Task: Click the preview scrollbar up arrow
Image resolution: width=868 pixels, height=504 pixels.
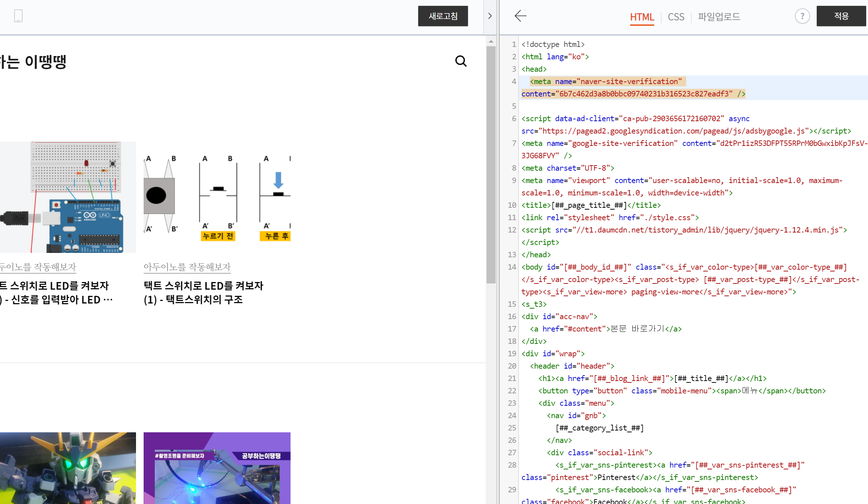Action: point(491,41)
